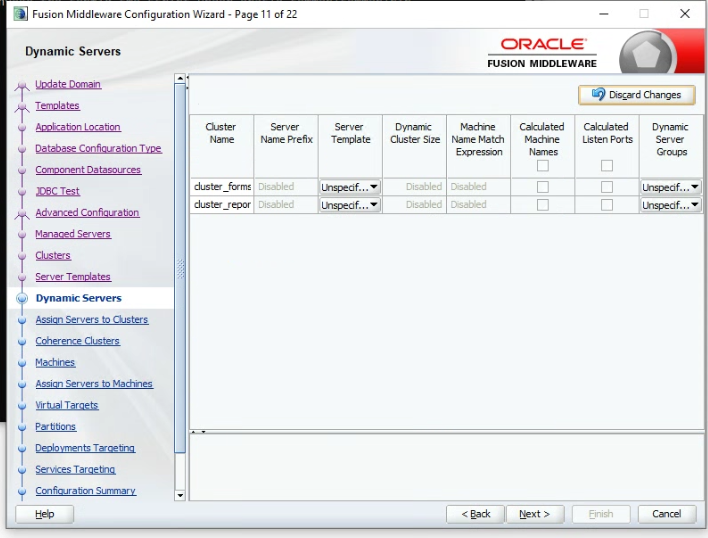Toggle Calculated Machine Names header checkbox

[x=543, y=166]
